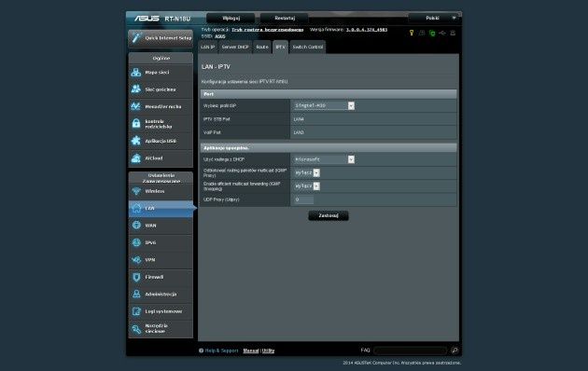Screen dimensions: 588x371
Task: Click the Zastosuj apply button
Action: (x=329, y=215)
